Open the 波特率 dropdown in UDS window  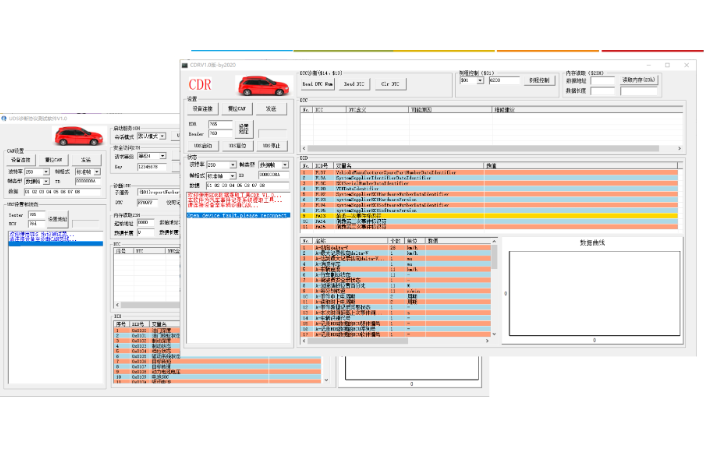[46, 172]
